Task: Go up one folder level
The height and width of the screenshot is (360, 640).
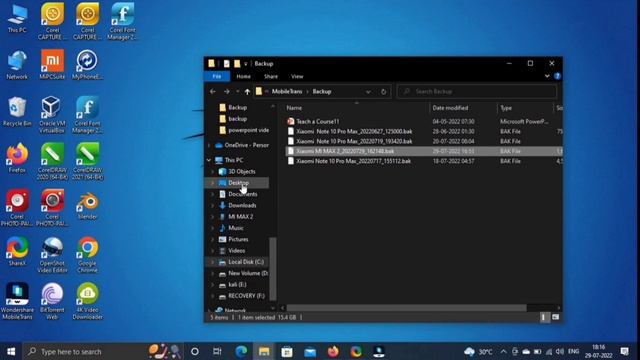Action: pyautogui.click(x=247, y=91)
